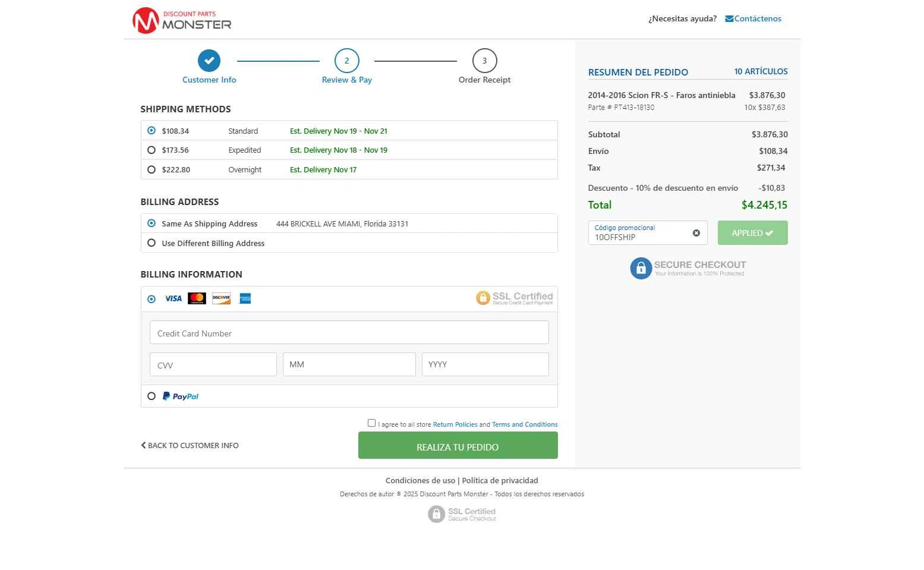Open Condiciones de uso footer link
Viewport: 924px width, 570px height.
click(x=420, y=480)
